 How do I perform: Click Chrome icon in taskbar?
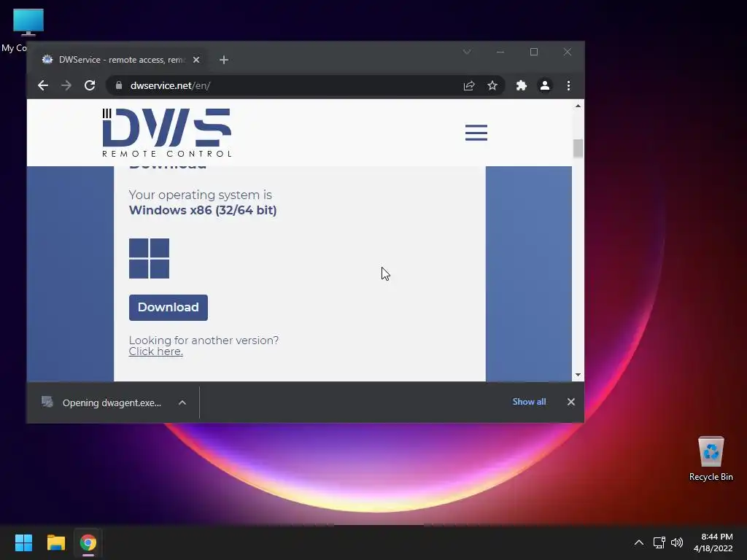click(88, 542)
